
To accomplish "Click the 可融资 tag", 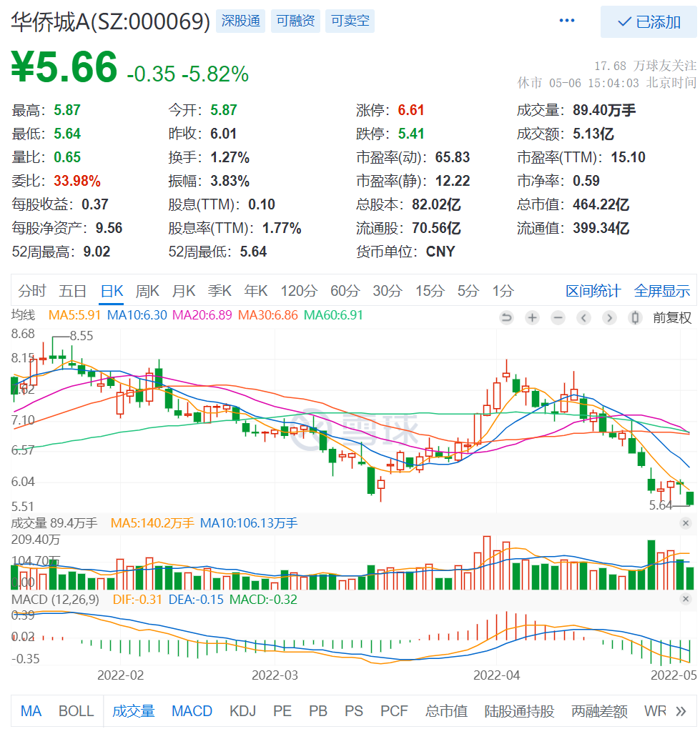I will pyautogui.click(x=295, y=21).
